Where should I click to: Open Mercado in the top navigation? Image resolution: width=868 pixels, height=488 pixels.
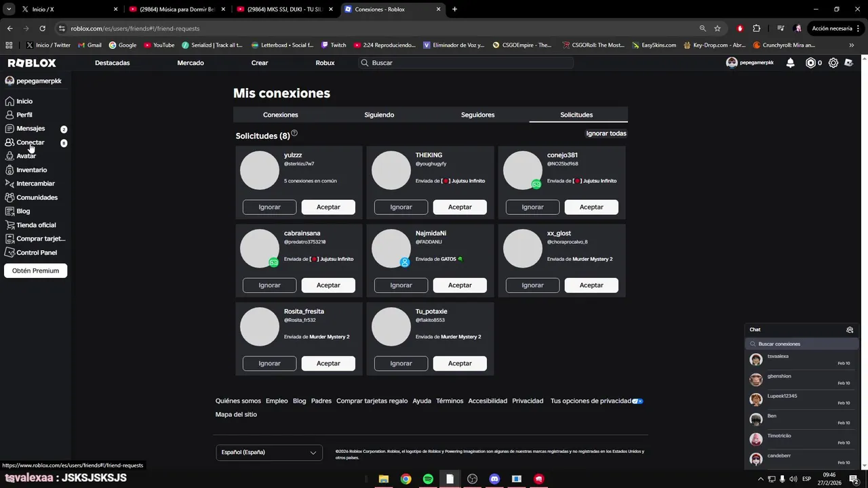[191, 62]
